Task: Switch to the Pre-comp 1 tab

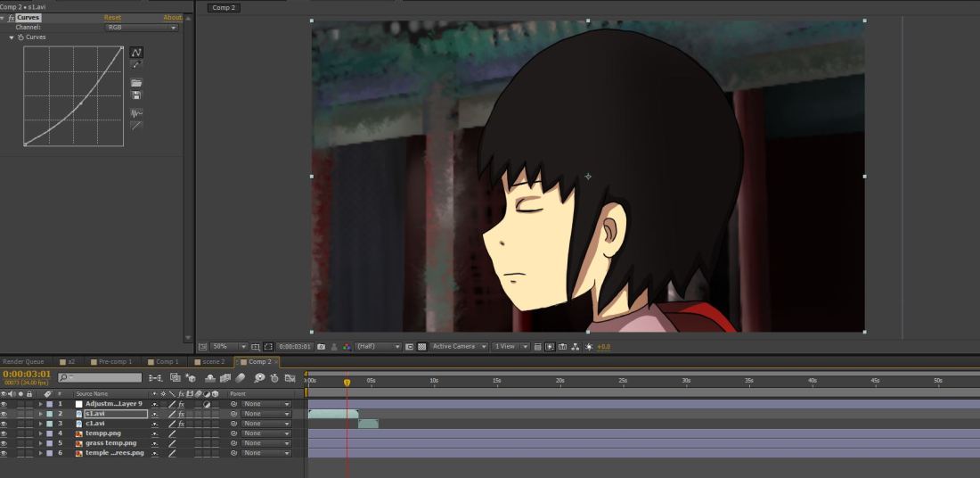Action: coord(111,362)
